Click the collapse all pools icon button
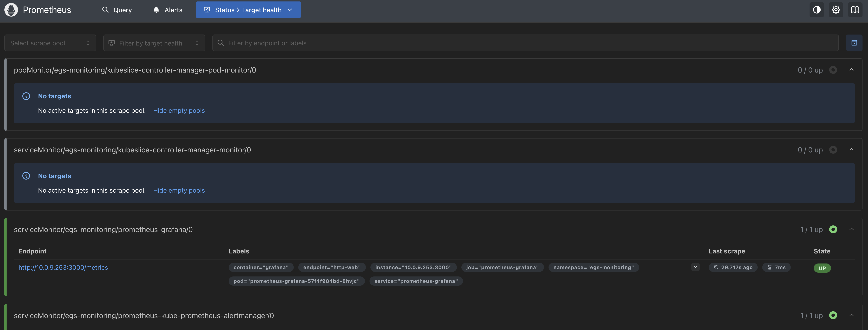 click(854, 43)
